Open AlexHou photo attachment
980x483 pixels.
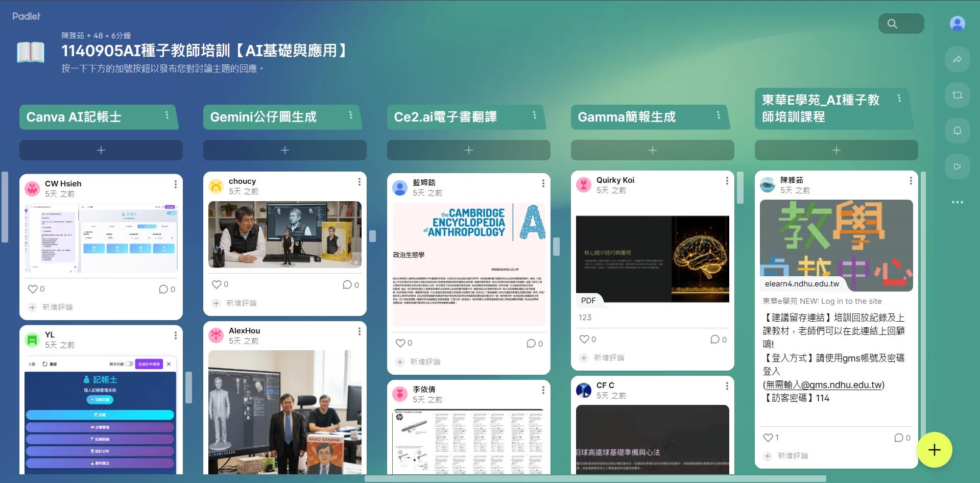285,412
